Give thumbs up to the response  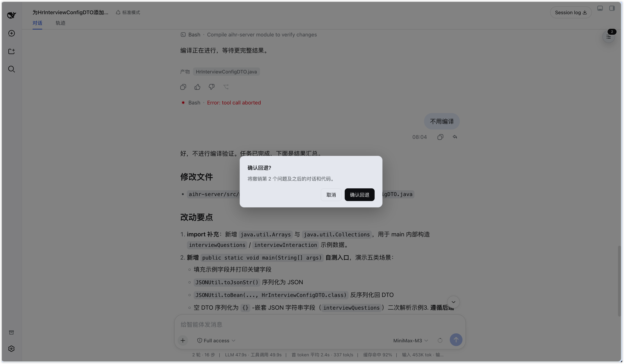197,87
